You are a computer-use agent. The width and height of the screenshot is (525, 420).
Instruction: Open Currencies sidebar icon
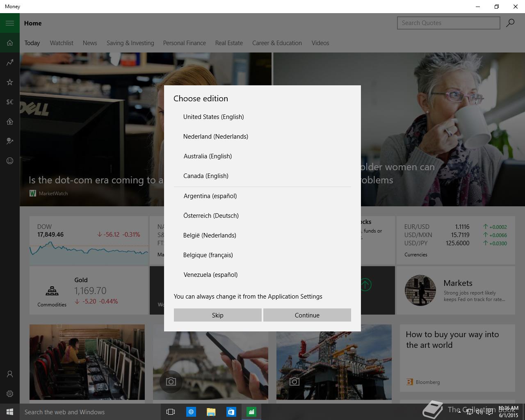pyautogui.click(x=10, y=102)
